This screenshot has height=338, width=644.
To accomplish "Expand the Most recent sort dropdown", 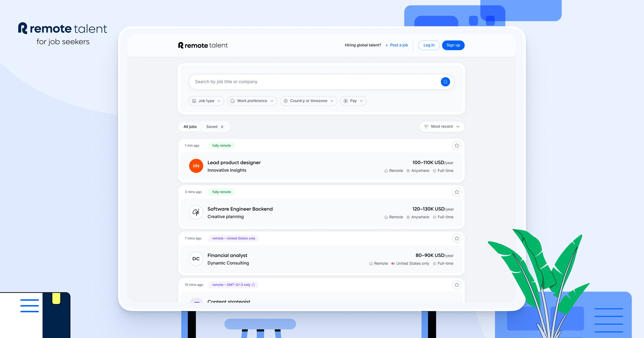I will tap(441, 126).
